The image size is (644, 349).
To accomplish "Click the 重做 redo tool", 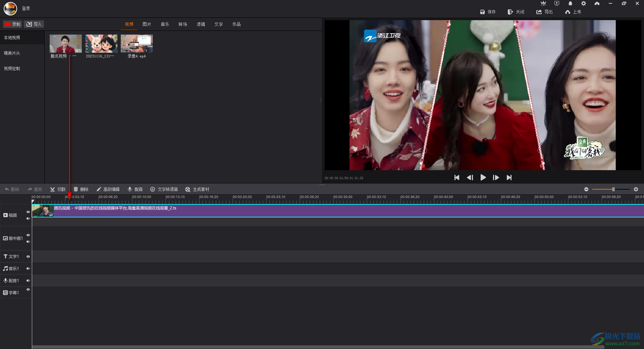I will (x=35, y=189).
